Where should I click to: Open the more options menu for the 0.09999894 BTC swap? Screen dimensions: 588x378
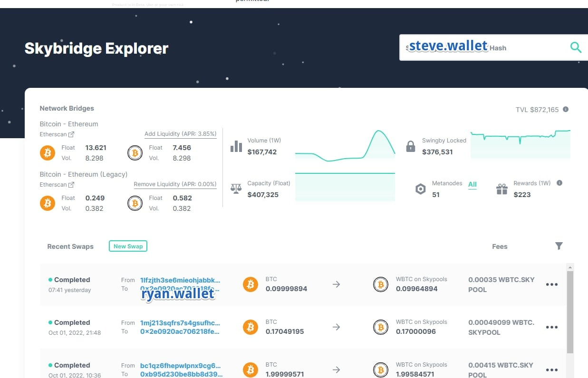[x=552, y=284]
